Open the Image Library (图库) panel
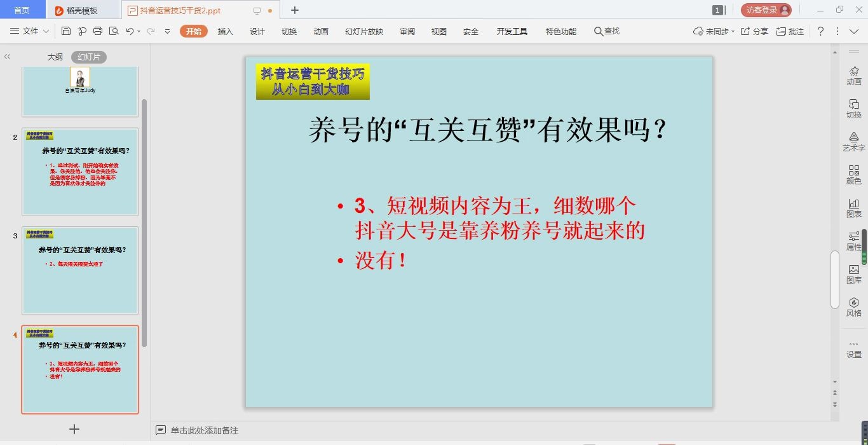868x445 pixels. 853,273
